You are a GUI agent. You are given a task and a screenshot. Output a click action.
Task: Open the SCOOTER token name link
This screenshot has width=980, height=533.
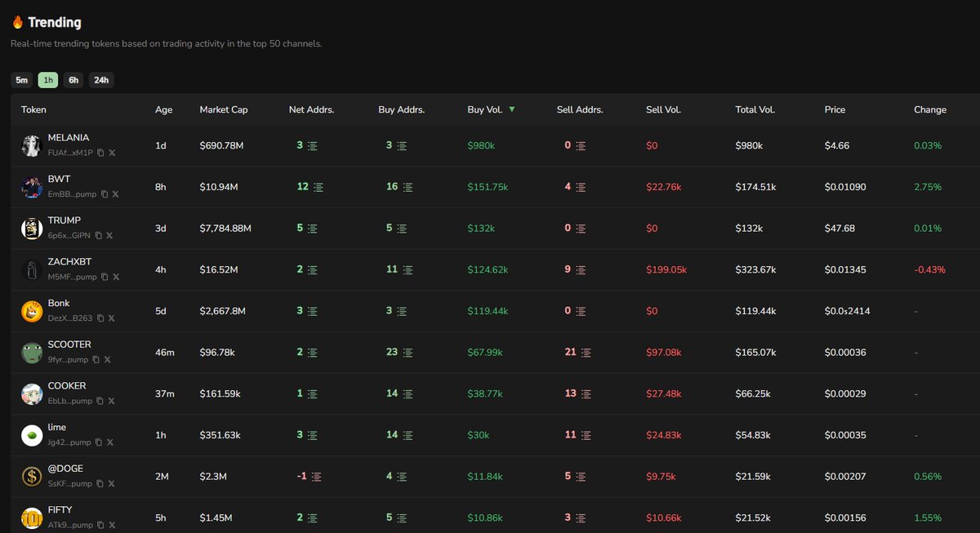tap(69, 344)
